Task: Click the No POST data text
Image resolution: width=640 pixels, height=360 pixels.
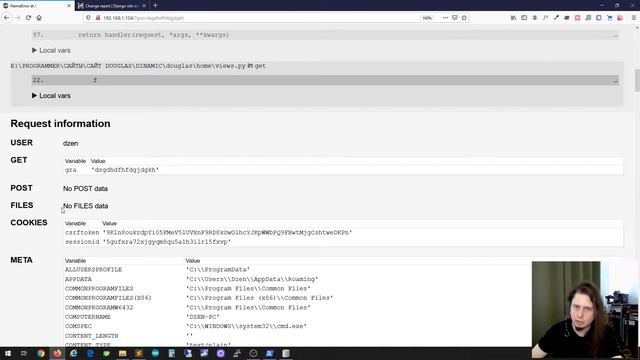Action: point(85,189)
